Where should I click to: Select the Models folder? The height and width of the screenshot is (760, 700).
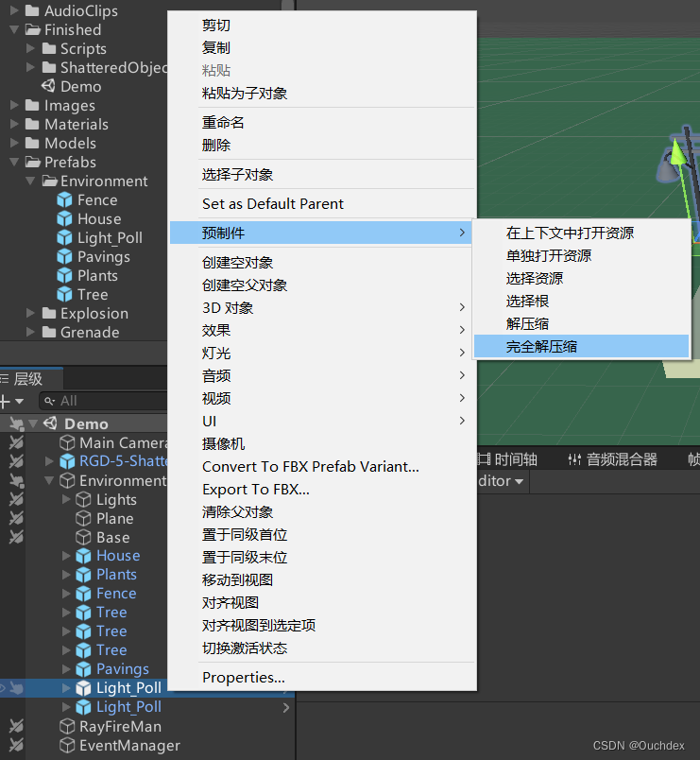pyautogui.click(x=70, y=143)
